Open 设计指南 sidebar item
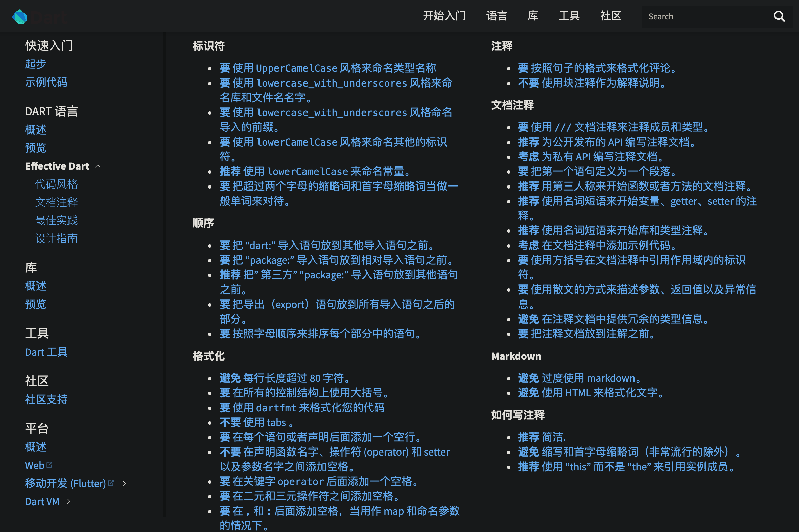The width and height of the screenshot is (799, 532). click(x=56, y=238)
